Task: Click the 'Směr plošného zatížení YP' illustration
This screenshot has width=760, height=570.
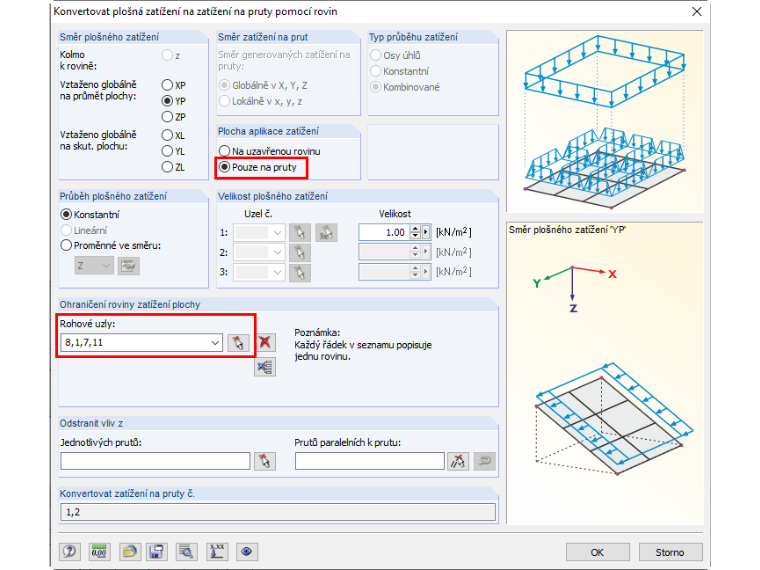Action: 604,373
